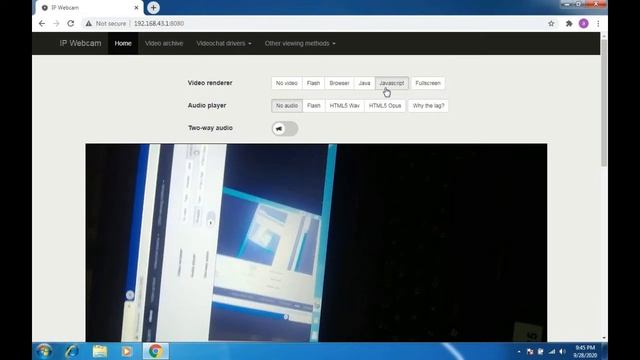Launch Internet Explorer from the taskbar
640x360 pixels.
click(x=72, y=351)
